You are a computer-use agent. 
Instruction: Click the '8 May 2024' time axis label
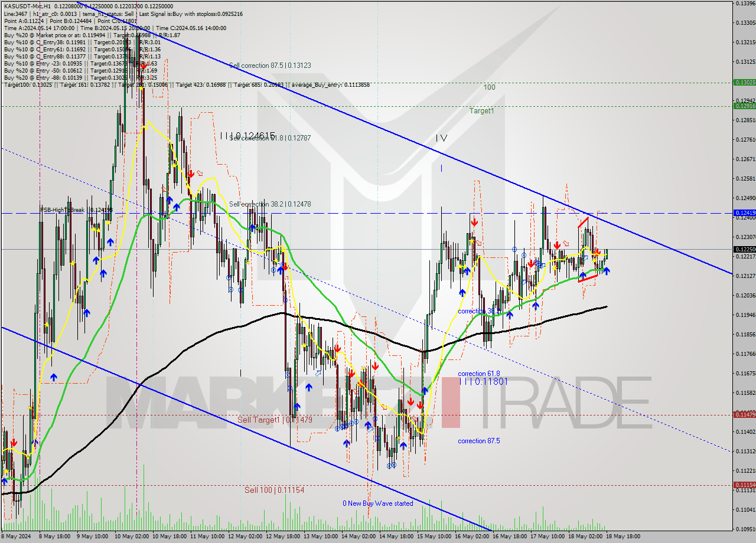pyautogui.click(x=16, y=537)
